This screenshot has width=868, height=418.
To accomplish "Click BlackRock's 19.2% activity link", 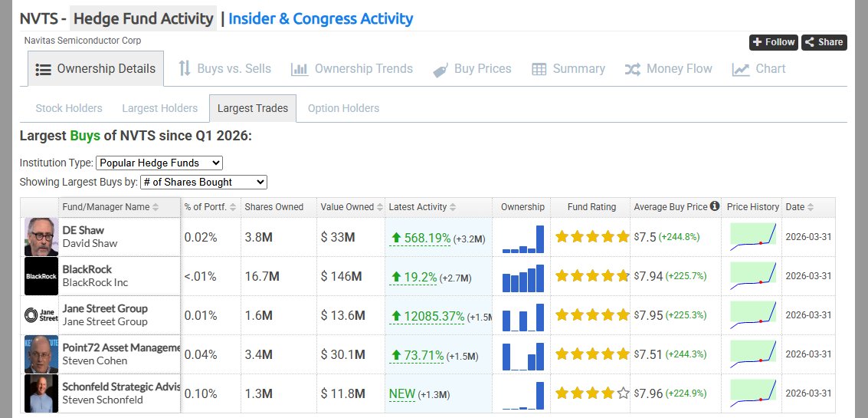I will click(413, 277).
